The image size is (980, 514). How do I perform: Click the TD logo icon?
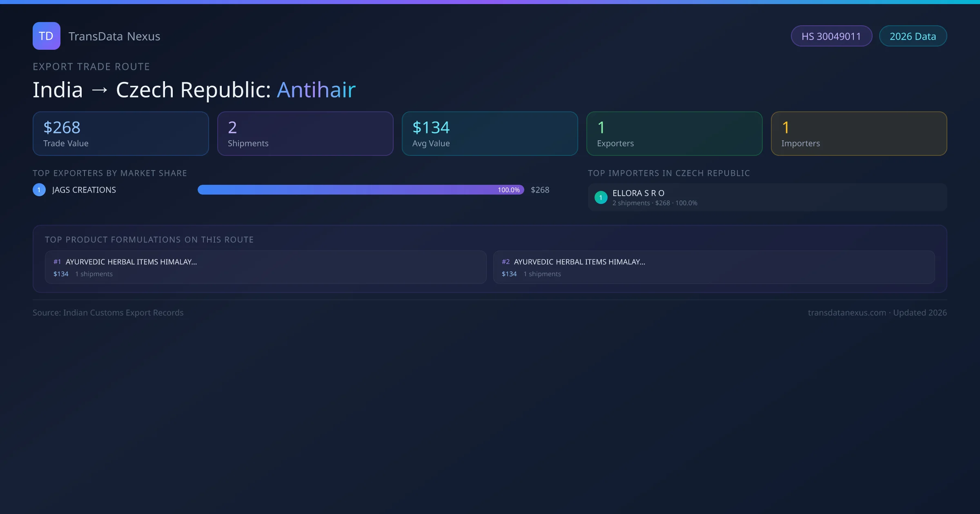coord(46,36)
